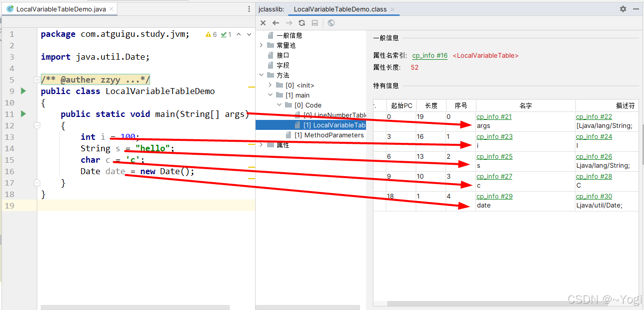Follow the cp_info #21 link for args
The width and height of the screenshot is (644, 310).
pyautogui.click(x=494, y=117)
